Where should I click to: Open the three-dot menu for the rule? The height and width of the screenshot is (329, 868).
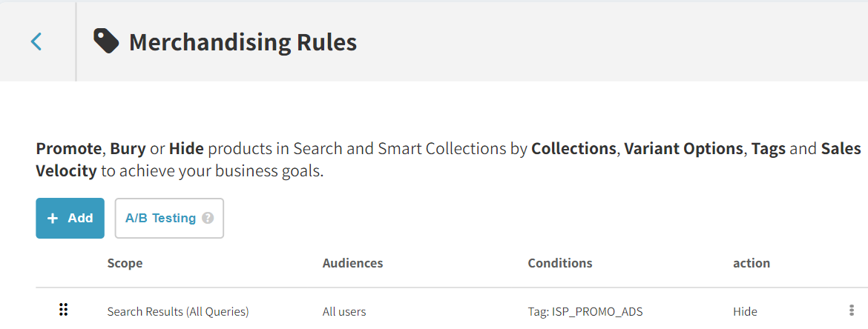(852, 310)
